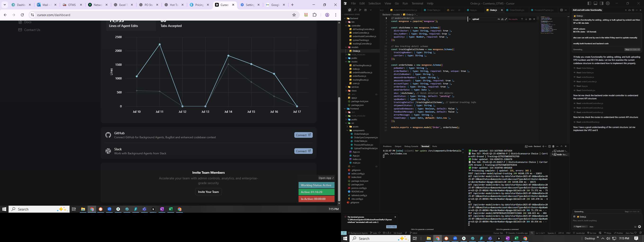Screen dimensions: 644x242
Task: Maximize the terminal panel size
Action: click(x=562, y=146)
